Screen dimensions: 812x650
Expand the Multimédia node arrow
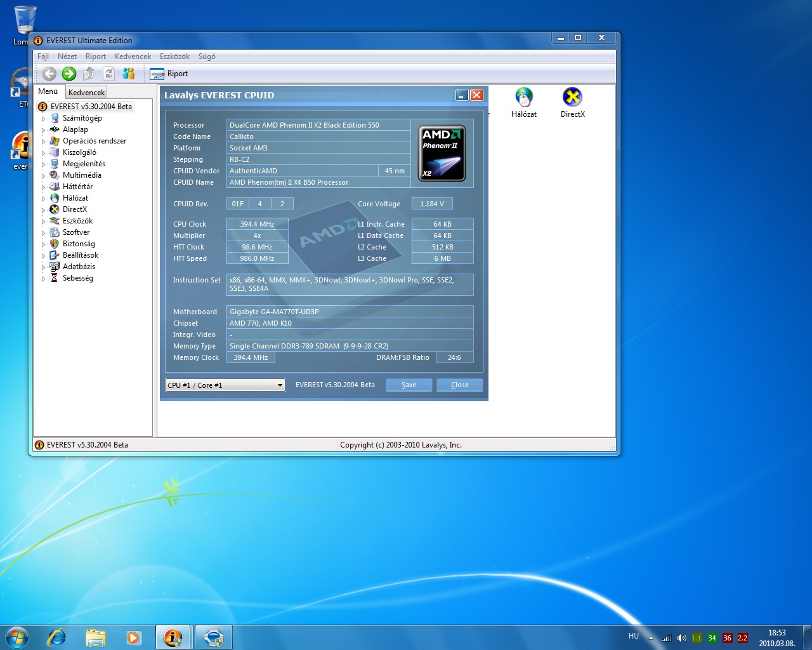[x=44, y=176]
